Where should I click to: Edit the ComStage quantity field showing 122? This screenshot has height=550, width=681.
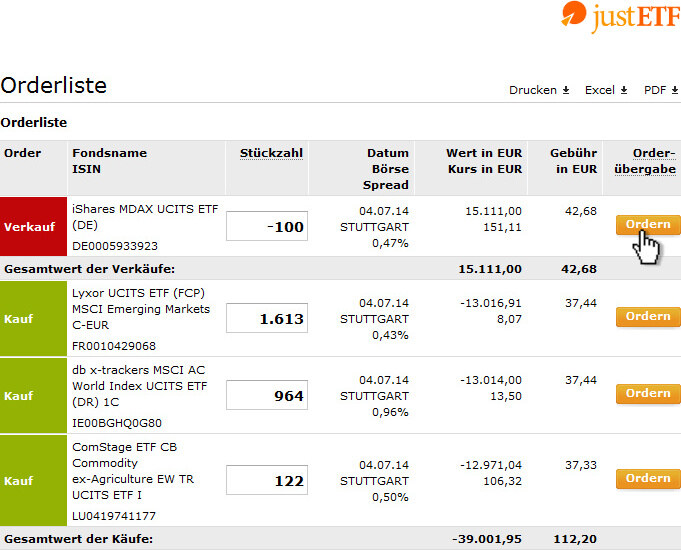pyautogui.click(x=266, y=480)
